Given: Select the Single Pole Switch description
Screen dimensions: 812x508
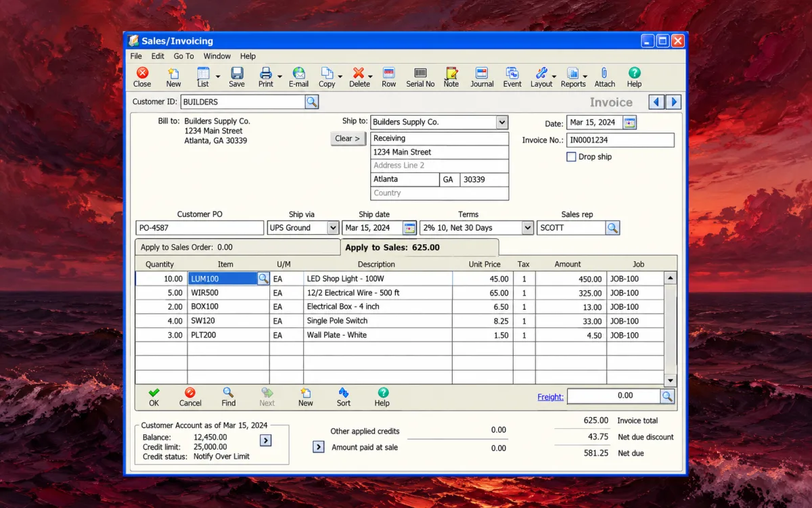Looking at the screenshot, I should click(x=378, y=321).
